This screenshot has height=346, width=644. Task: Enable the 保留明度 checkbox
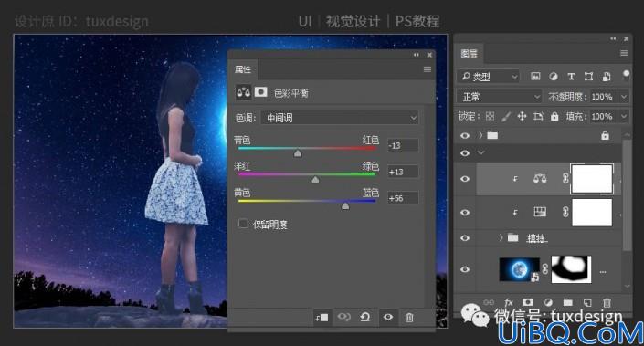(x=243, y=224)
